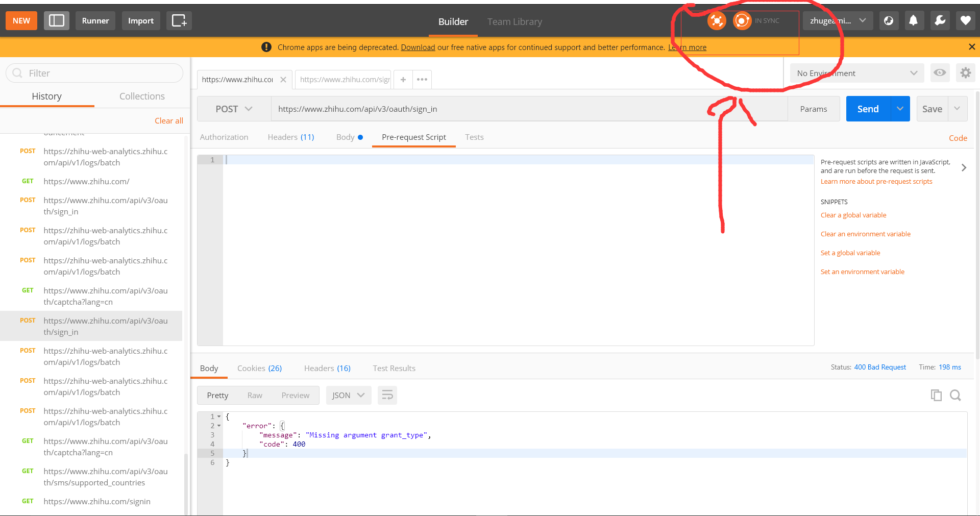Open the browse globe icon
This screenshot has height=516, width=980.
point(889,20)
